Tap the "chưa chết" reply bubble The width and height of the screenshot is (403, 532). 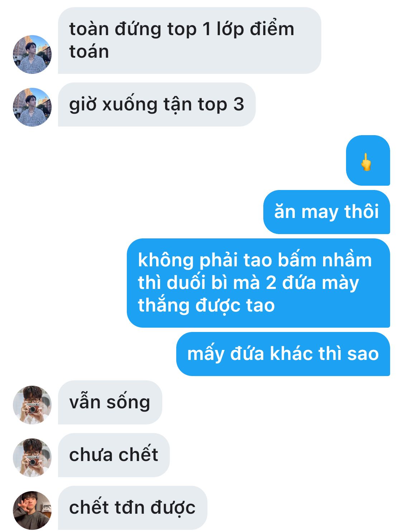point(114,455)
